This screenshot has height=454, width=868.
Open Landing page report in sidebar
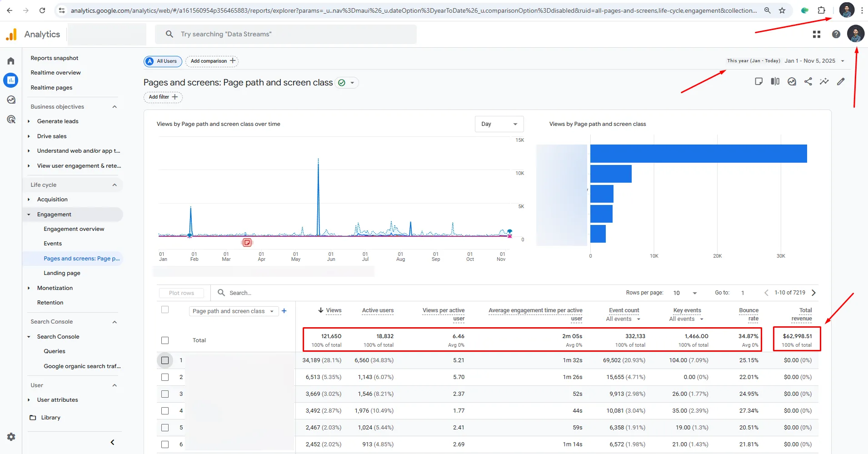pos(62,273)
